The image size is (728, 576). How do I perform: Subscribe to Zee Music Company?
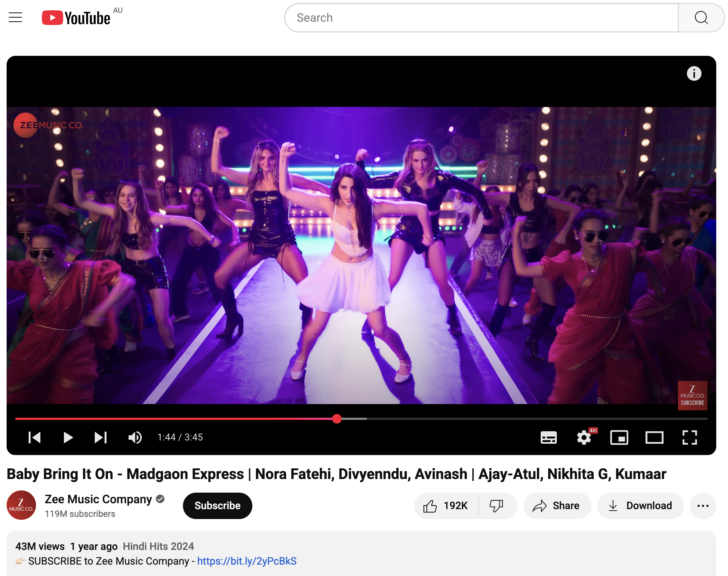[217, 506]
